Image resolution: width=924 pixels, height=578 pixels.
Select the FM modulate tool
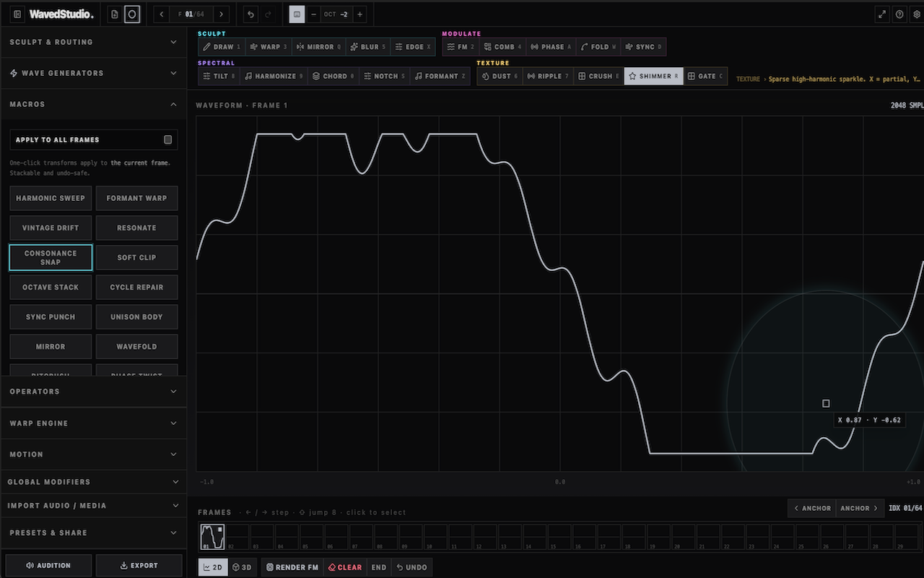(461, 47)
